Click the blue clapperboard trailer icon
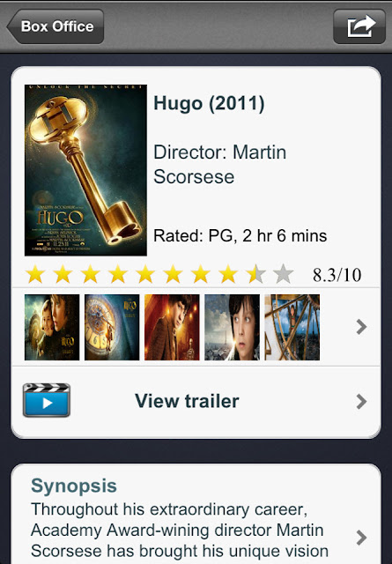The height and width of the screenshot is (564, 392). point(47,400)
